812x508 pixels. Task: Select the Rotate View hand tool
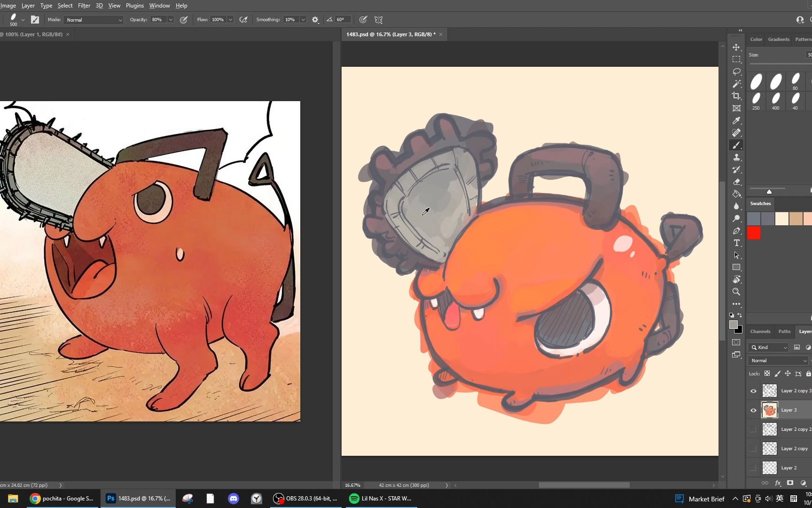pos(736,279)
